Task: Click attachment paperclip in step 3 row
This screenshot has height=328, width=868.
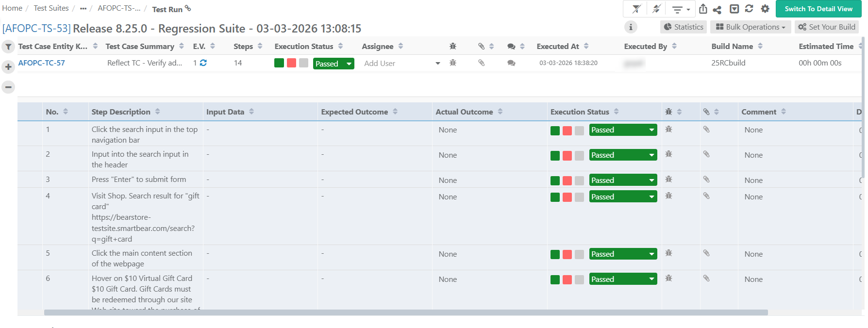Action: (x=706, y=180)
